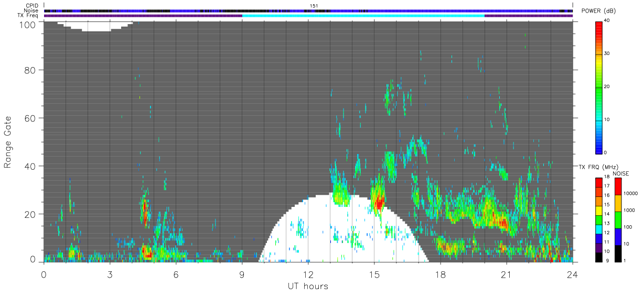Click the blue-black Noise bar at the top
The image size is (644, 297).
click(308, 10)
